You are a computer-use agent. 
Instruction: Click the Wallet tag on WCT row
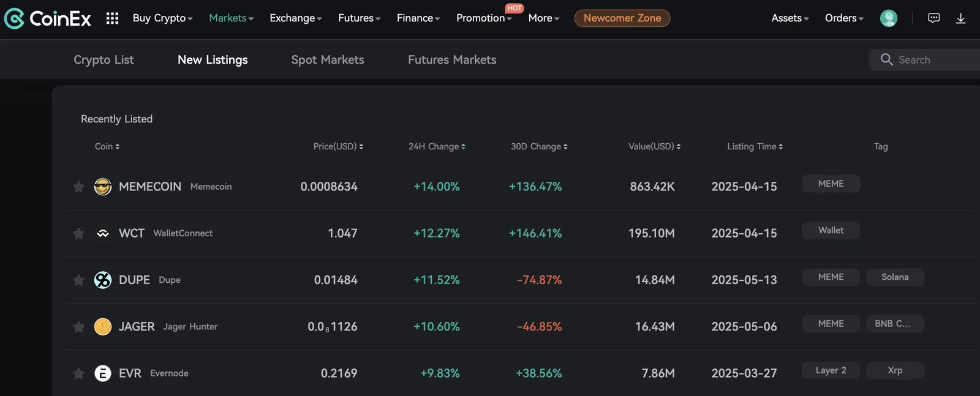click(831, 230)
